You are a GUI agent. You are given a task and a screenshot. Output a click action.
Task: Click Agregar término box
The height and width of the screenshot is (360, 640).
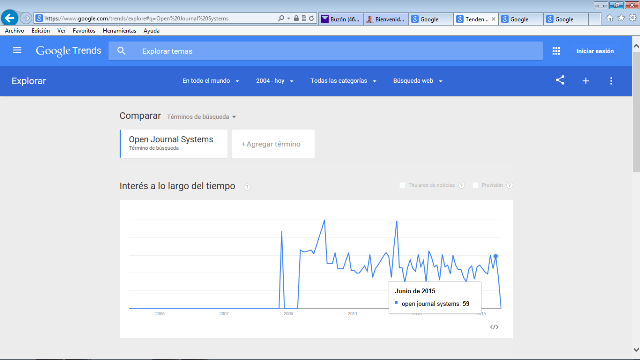pos(273,144)
